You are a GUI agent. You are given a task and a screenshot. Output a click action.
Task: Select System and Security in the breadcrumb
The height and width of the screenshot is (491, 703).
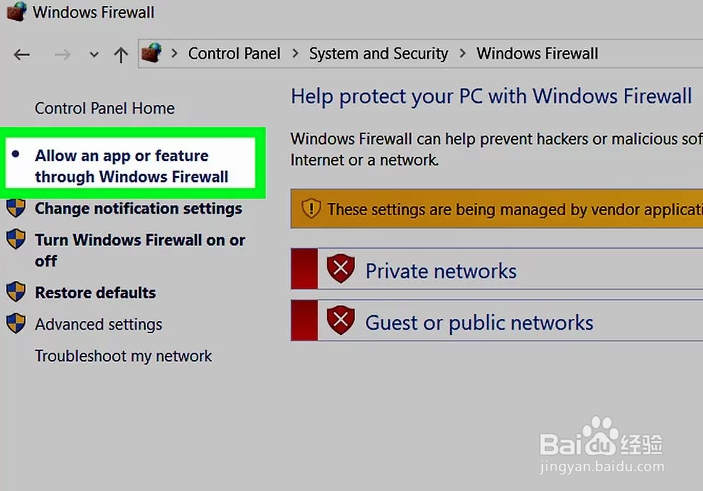pos(378,53)
